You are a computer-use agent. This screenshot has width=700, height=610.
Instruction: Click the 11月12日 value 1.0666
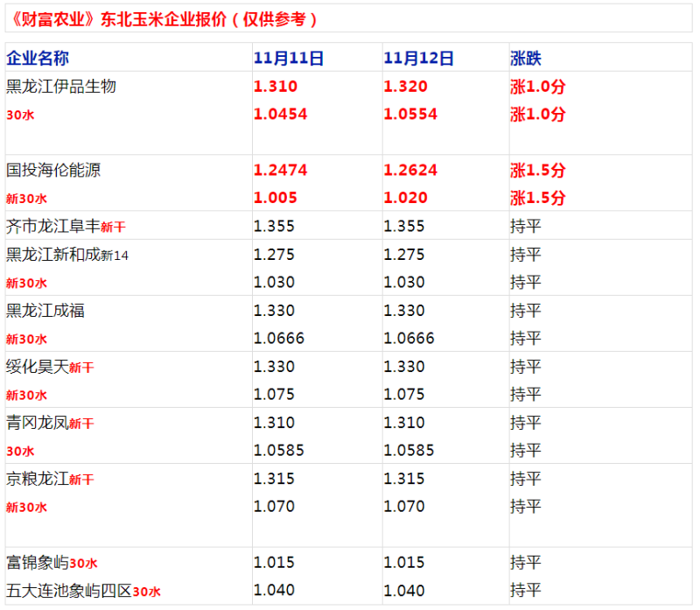(x=409, y=339)
